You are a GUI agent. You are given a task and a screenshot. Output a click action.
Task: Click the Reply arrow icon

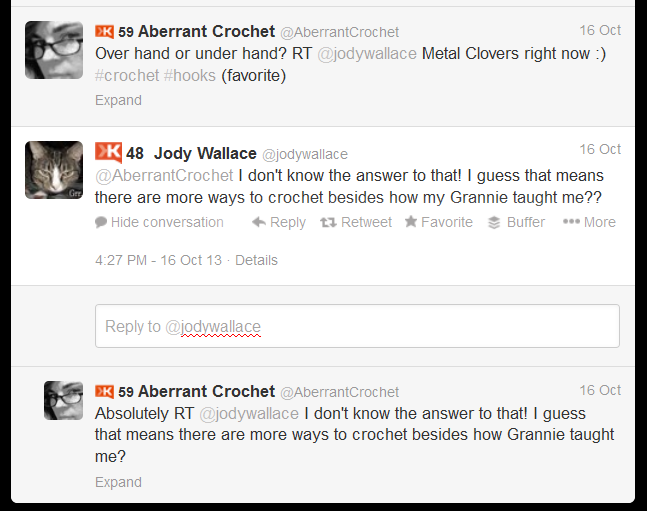click(x=258, y=222)
